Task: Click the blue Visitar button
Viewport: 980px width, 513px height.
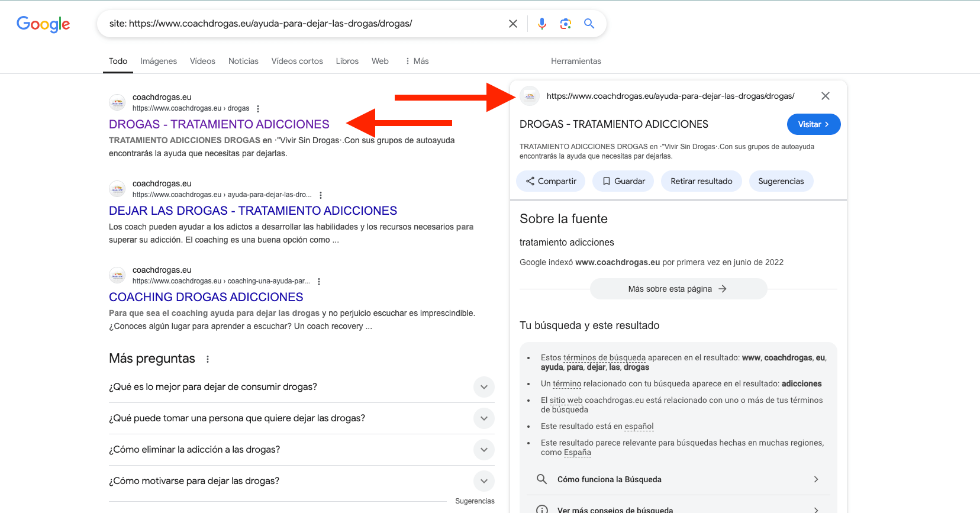Action: click(x=814, y=124)
